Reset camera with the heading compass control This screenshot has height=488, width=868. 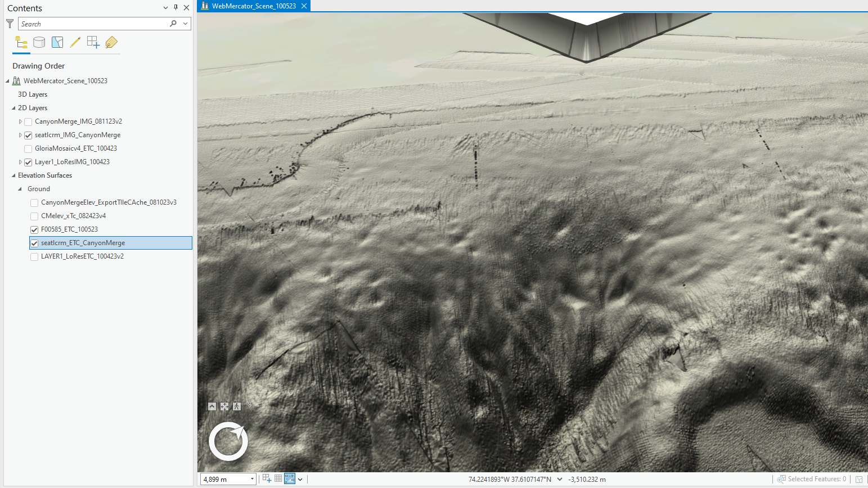(228, 441)
